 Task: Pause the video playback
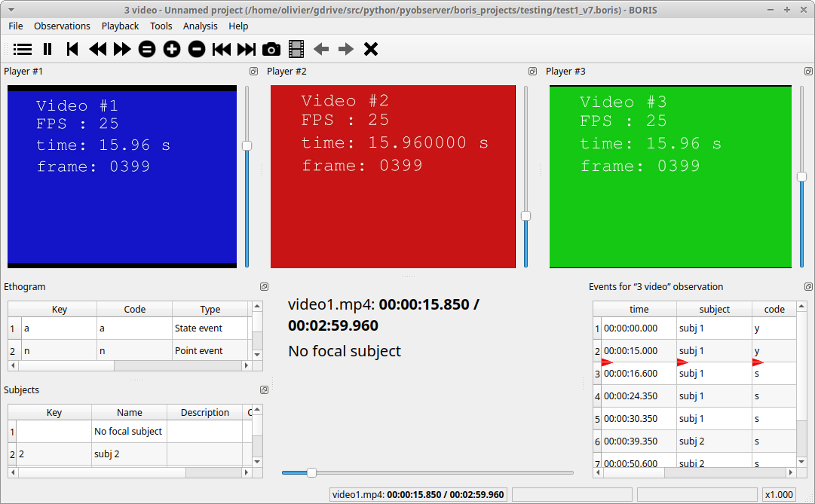pyautogui.click(x=47, y=50)
